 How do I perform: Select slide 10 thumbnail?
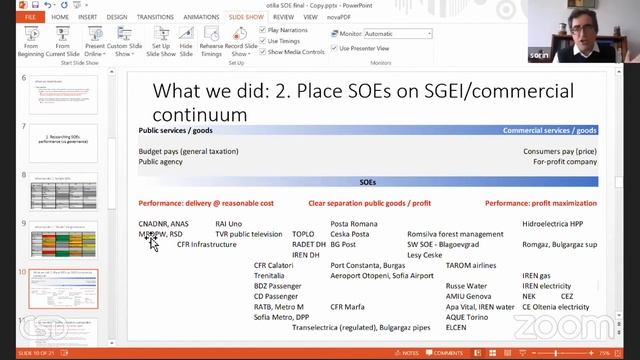click(63, 289)
